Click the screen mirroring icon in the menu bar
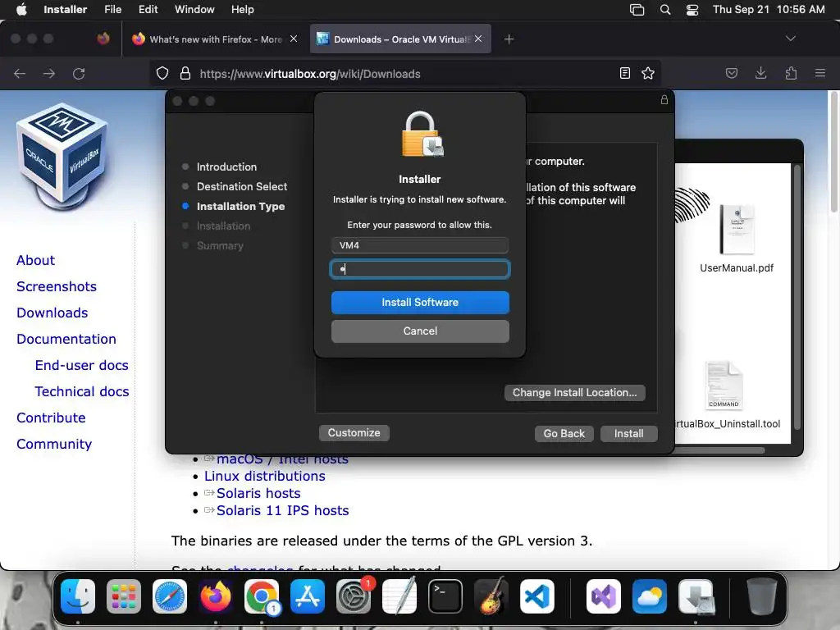 point(637,10)
